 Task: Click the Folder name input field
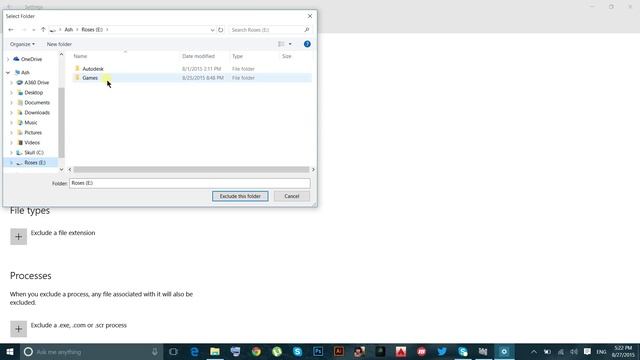pyautogui.click(x=190, y=183)
